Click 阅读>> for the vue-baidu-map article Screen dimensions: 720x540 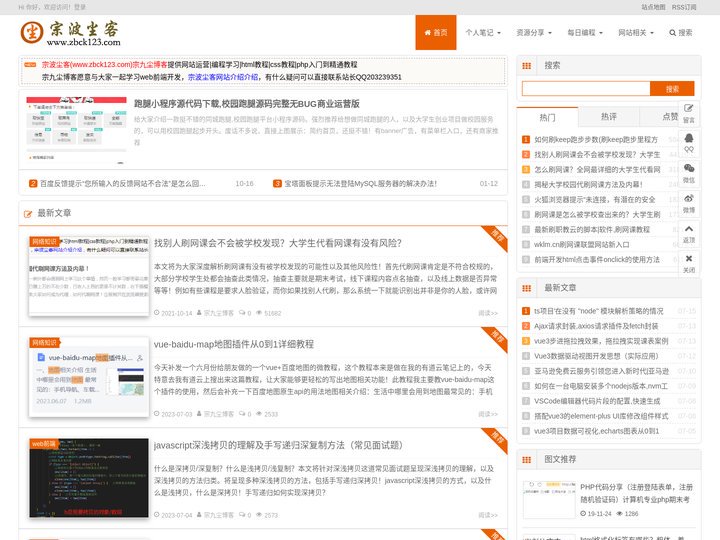click(488, 414)
